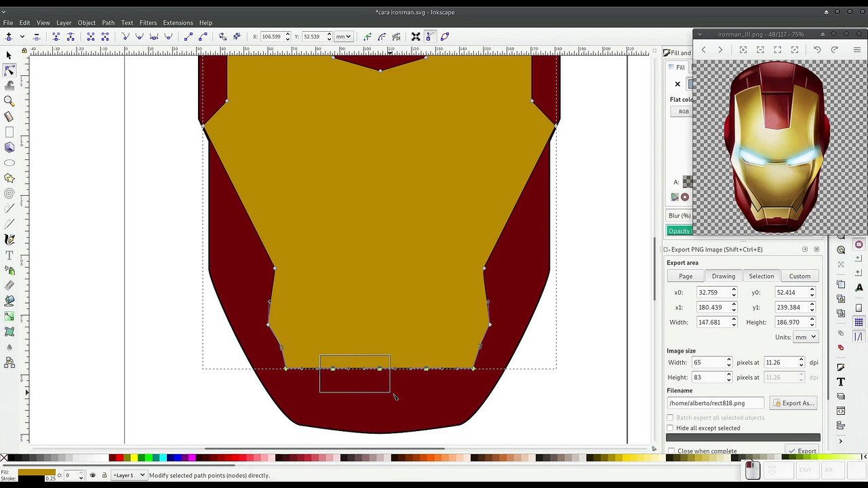Screen dimensions: 868x488
Task: Select the Mesh gradient tool
Action: (x=9, y=331)
